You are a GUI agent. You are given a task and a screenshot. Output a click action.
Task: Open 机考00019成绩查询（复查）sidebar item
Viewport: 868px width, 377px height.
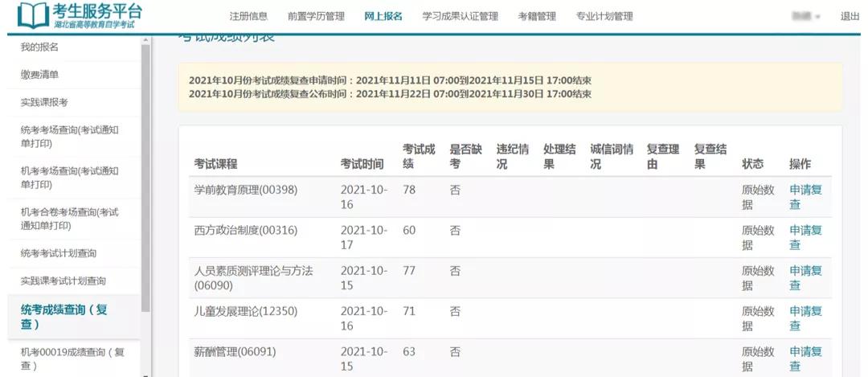point(74,359)
